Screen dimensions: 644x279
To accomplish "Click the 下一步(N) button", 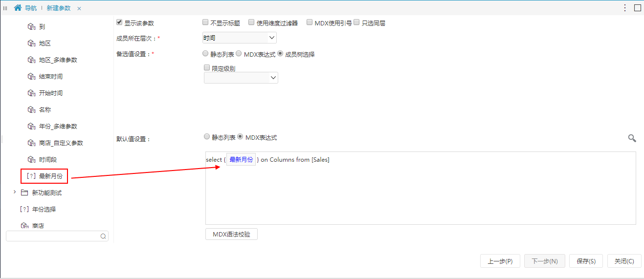I will coord(544,261).
